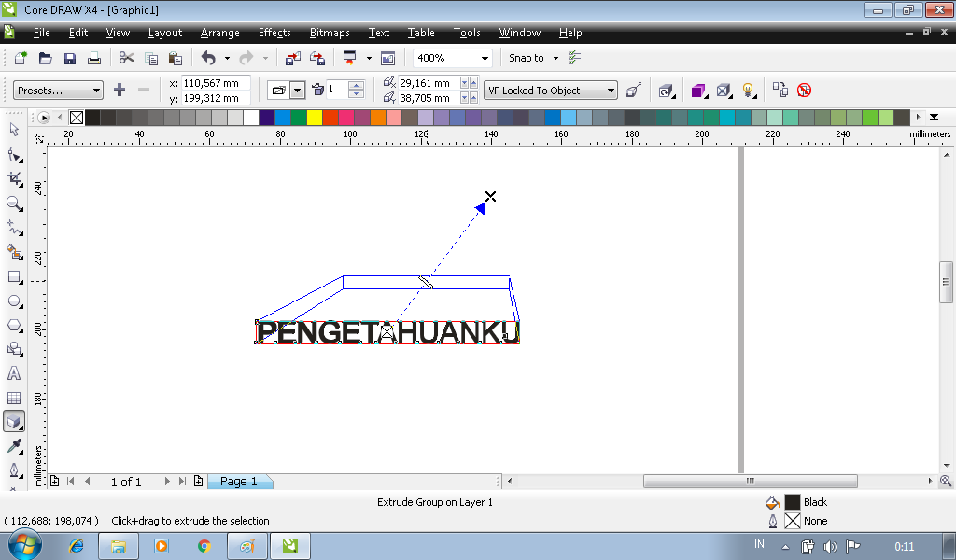Open the Bitmaps menu
Viewport: 956px width, 560px height.
click(329, 33)
